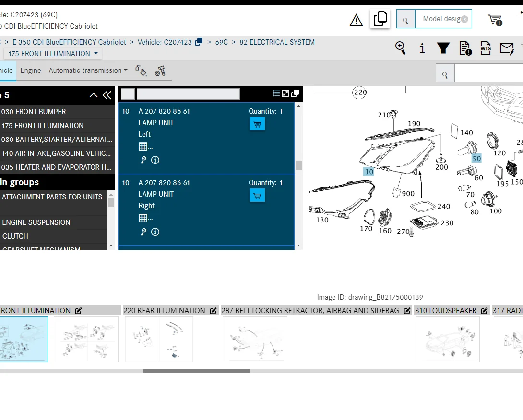Open the document with alert icon
Viewport: 523px width, 420px height.
(x=465, y=48)
